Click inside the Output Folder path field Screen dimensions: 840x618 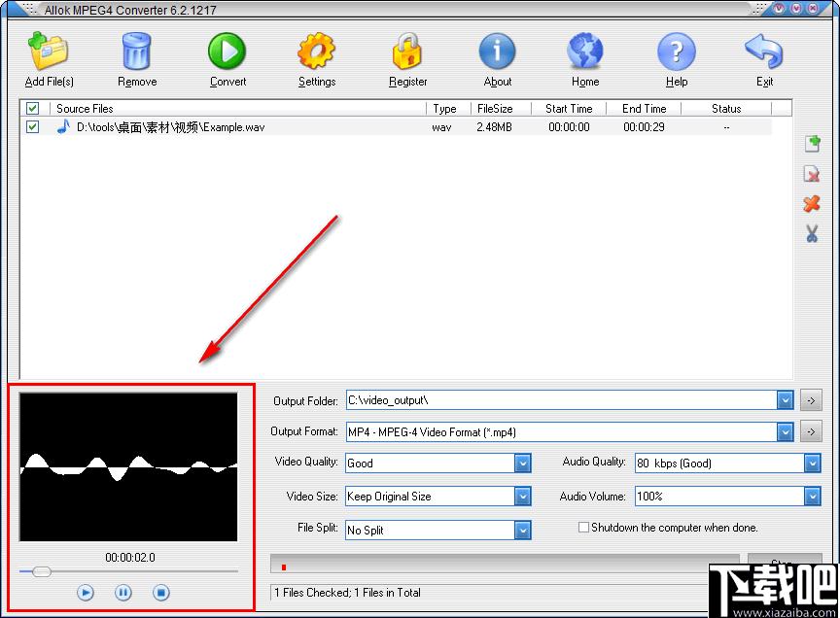pyautogui.click(x=561, y=400)
